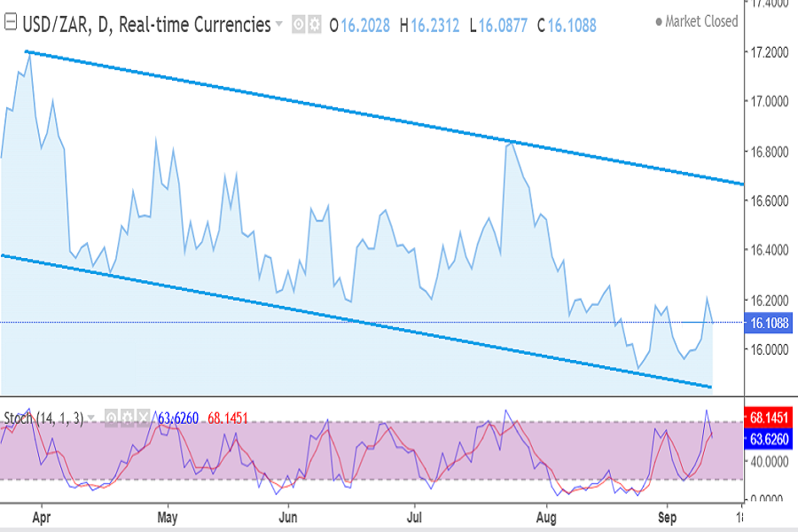Open the Stoch indicator settings gear
The height and width of the screenshot is (532, 798).
pos(128,418)
